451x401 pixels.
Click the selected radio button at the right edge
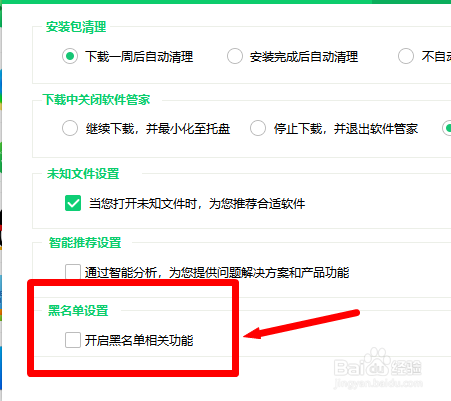[x=447, y=128]
